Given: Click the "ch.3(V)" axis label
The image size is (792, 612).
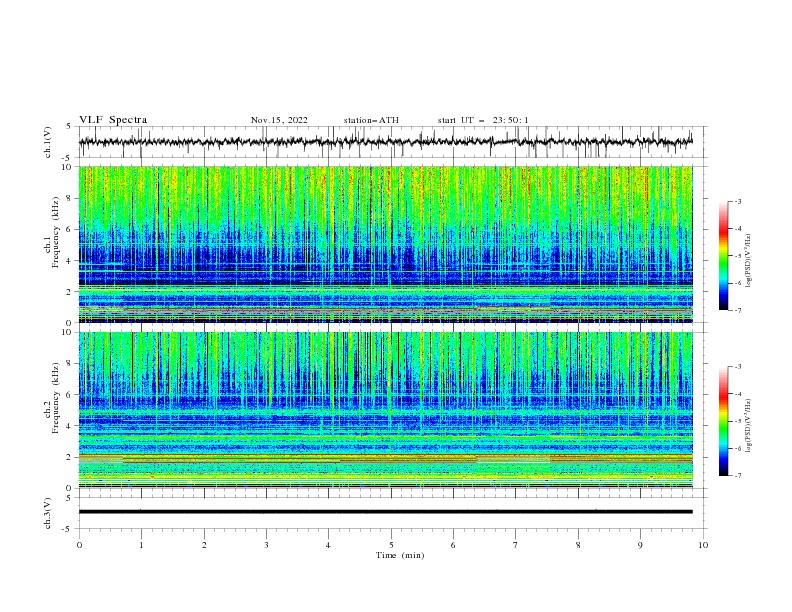Looking at the screenshot, I should coord(48,513).
